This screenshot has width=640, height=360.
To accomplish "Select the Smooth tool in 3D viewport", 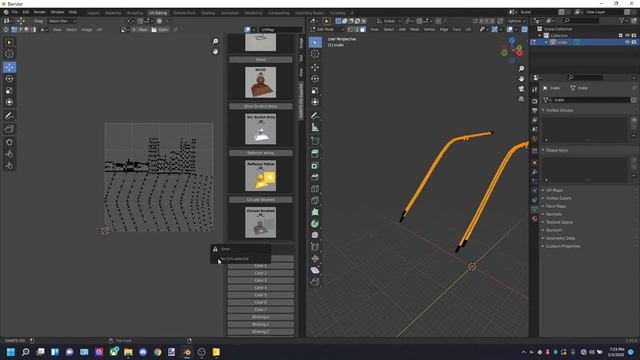I will click(x=315, y=235).
